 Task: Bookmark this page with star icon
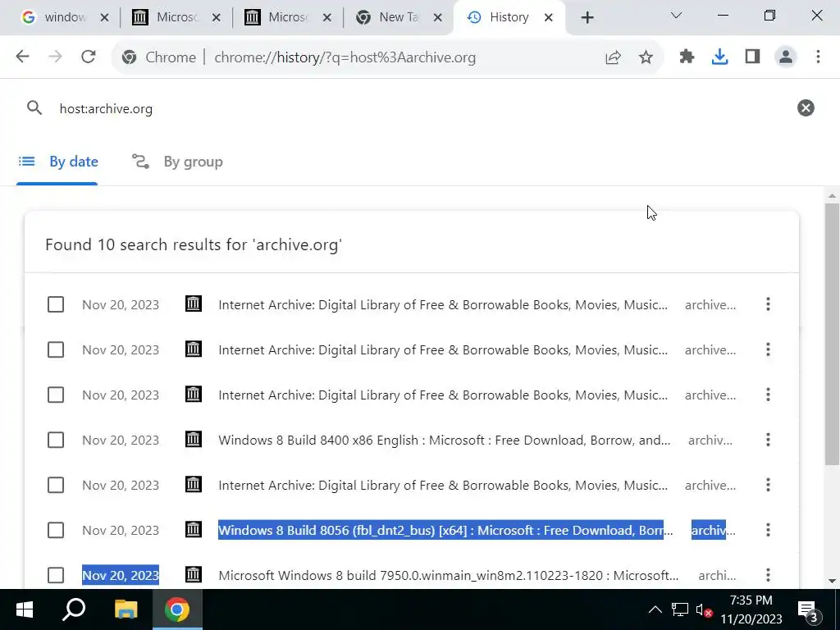tap(646, 57)
